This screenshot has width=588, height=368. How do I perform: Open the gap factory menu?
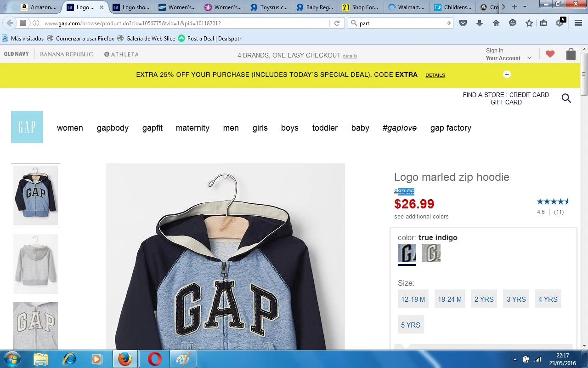451,128
